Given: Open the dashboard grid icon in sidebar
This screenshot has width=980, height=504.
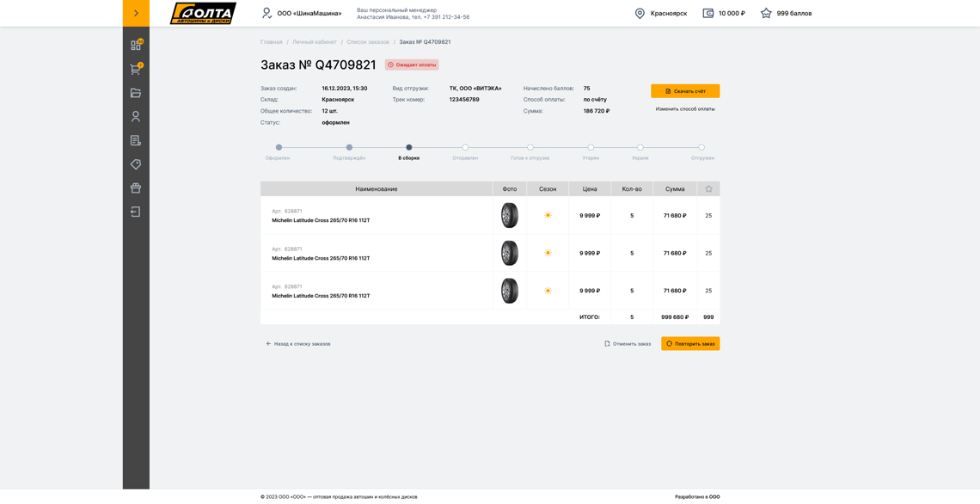Looking at the screenshot, I should [136, 45].
